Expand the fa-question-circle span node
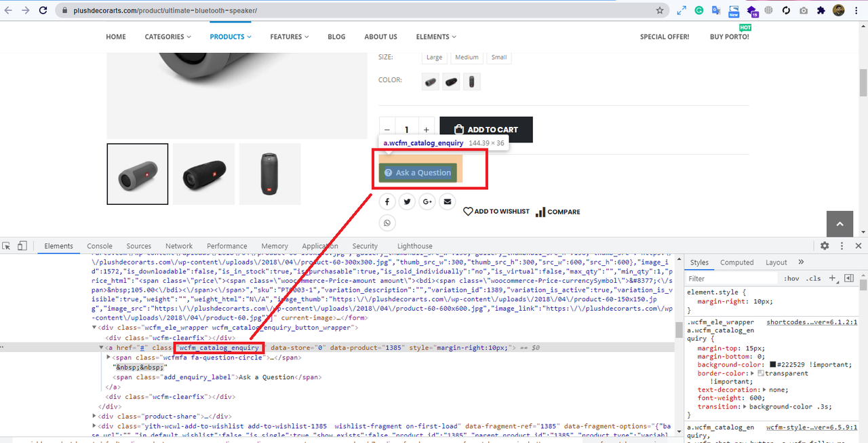The image size is (868, 443). click(x=110, y=357)
